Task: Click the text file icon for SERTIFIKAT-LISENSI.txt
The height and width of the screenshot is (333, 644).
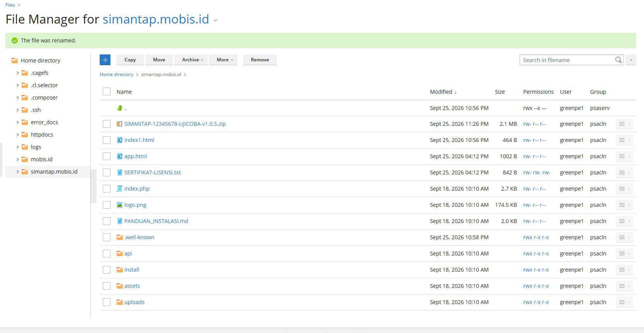Action: (120, 172)
